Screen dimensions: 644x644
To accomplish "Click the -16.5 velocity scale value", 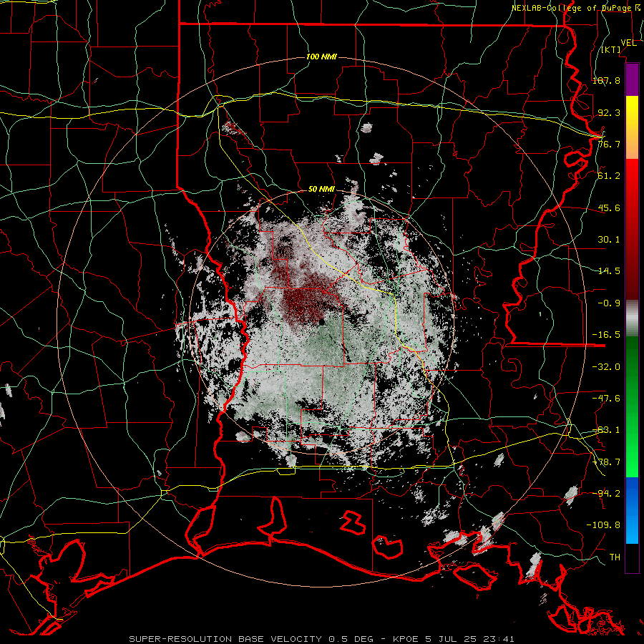I will click(x=606, y=335).
